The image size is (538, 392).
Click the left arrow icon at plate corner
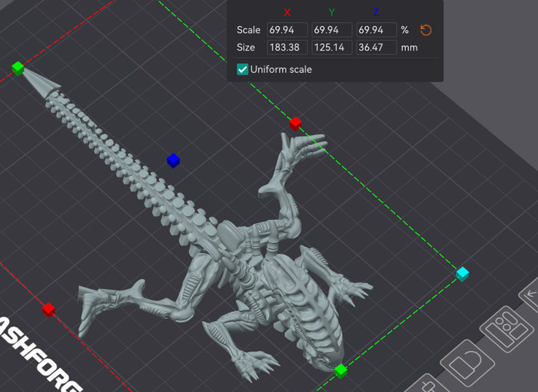click(x=530, y=293)
